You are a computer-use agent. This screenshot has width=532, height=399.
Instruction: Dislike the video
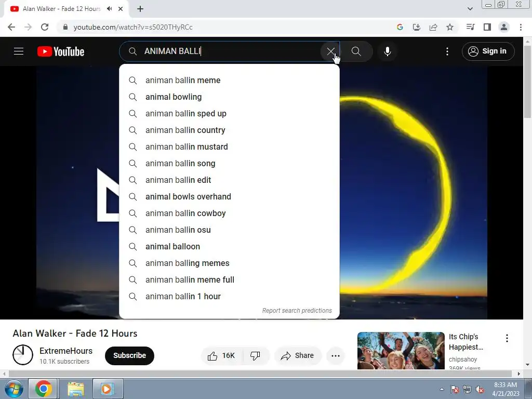tap(256, 355)
